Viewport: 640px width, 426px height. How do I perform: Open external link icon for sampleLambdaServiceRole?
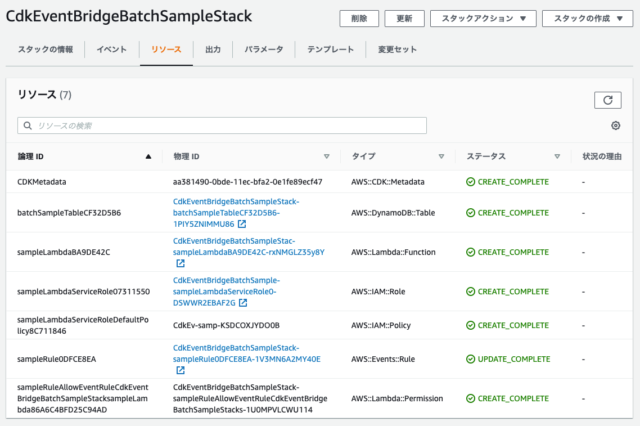[243, 303]
